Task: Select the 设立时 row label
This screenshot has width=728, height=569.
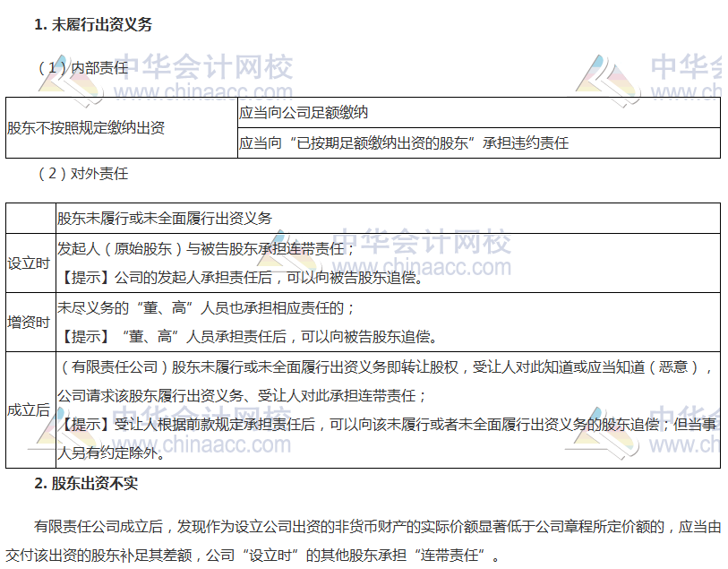Action: (x=29, y=263)
